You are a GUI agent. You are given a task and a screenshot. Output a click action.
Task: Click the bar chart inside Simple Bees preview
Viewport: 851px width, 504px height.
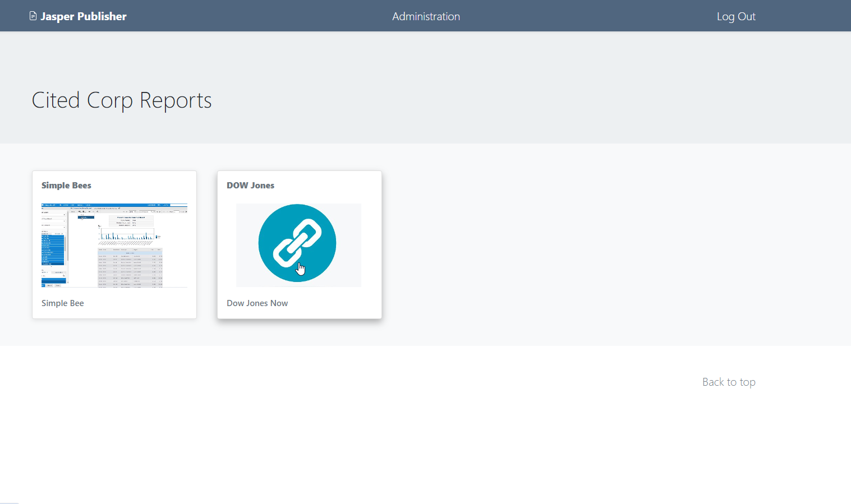point(127,234)
